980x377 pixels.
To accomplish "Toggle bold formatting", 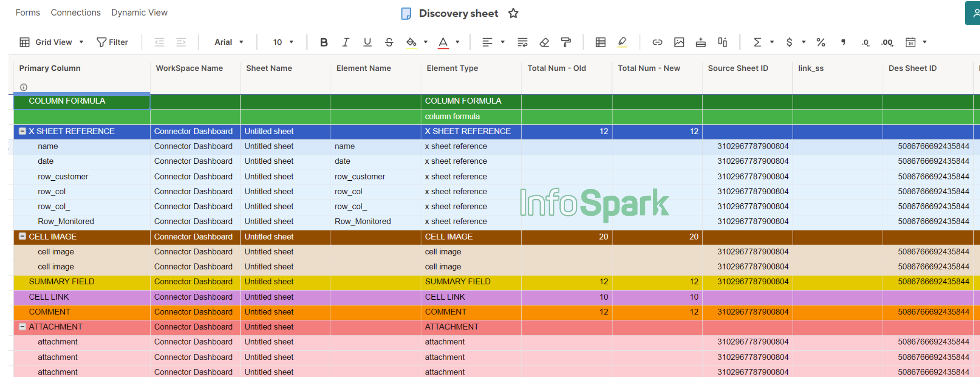I will click(324, 42).
